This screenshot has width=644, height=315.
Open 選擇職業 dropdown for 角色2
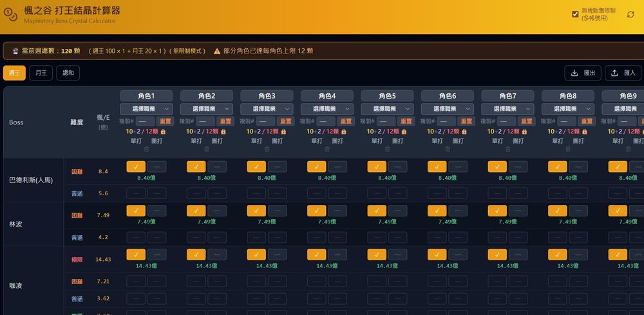[x=207, y=109]
